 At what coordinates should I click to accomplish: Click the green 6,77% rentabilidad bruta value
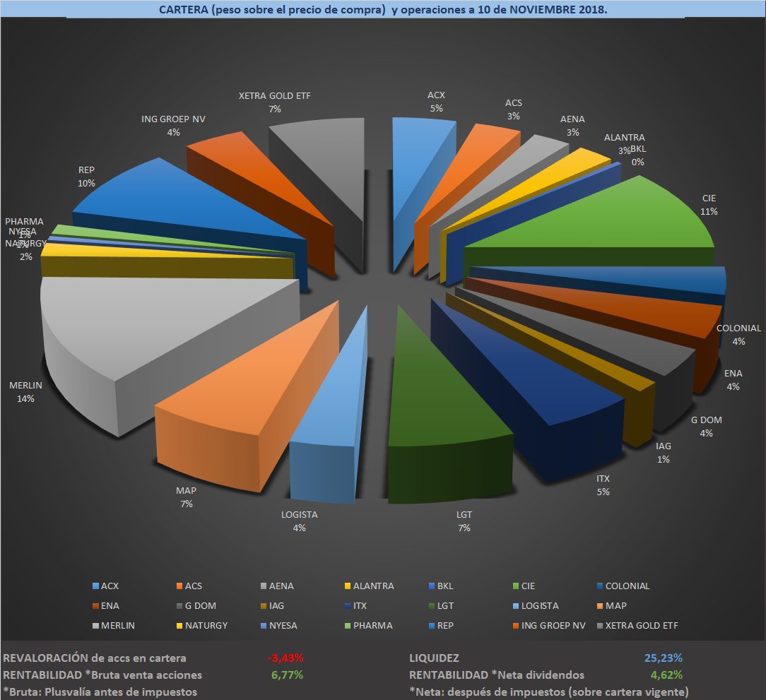[287, 675]
